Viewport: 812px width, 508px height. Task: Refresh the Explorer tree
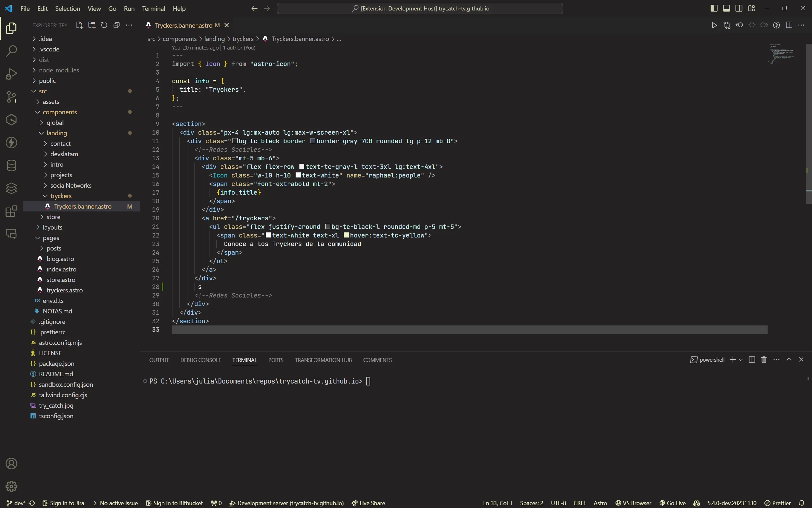(104, 25)
